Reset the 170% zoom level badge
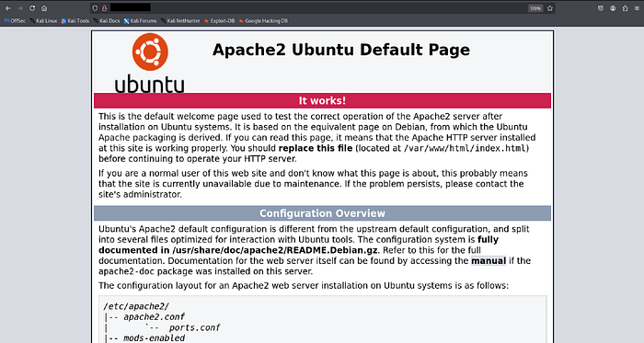The image size is (644, 343). point(535,8)
